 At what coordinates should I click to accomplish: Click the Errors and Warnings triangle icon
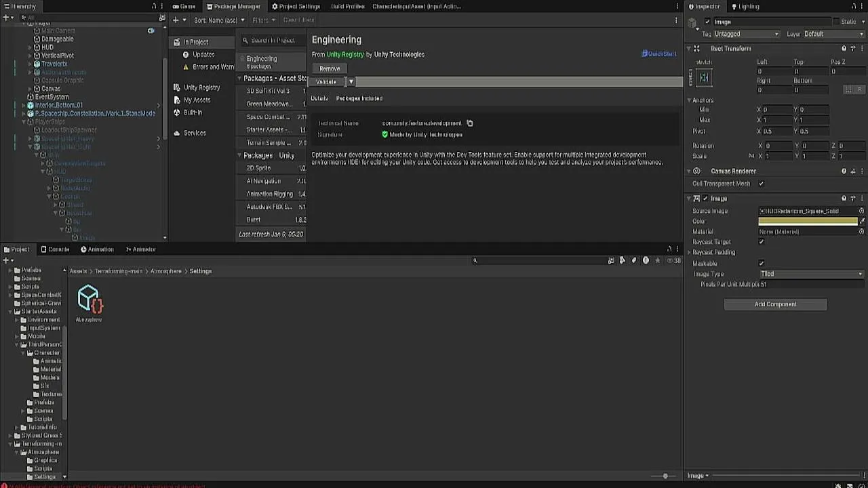click(x=186, y=67)
